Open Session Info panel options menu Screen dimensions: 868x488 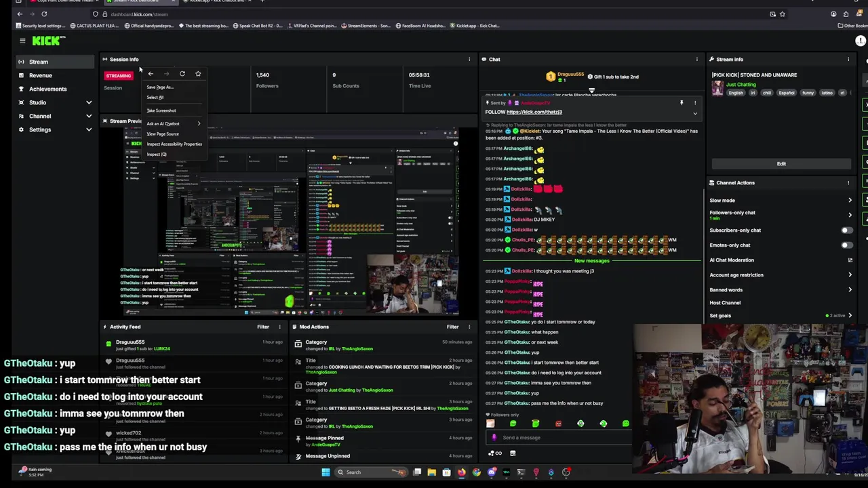(469, 59)
